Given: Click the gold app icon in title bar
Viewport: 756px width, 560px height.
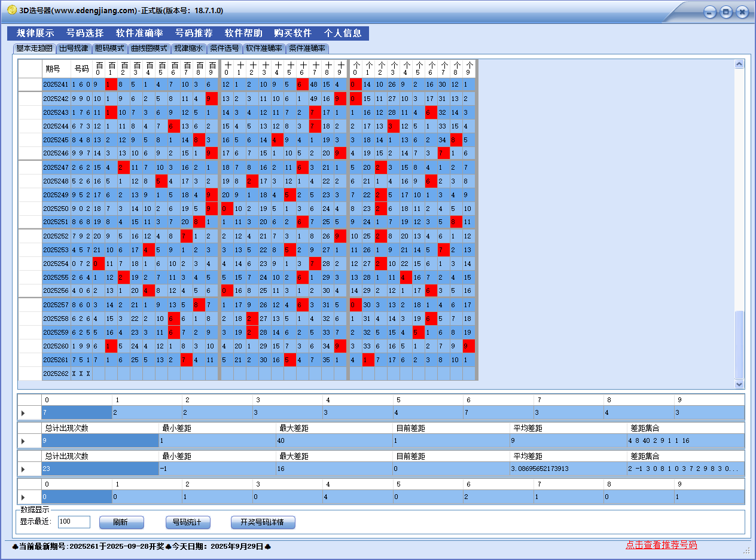Looking at the screenshot, I should coord(11,10).
